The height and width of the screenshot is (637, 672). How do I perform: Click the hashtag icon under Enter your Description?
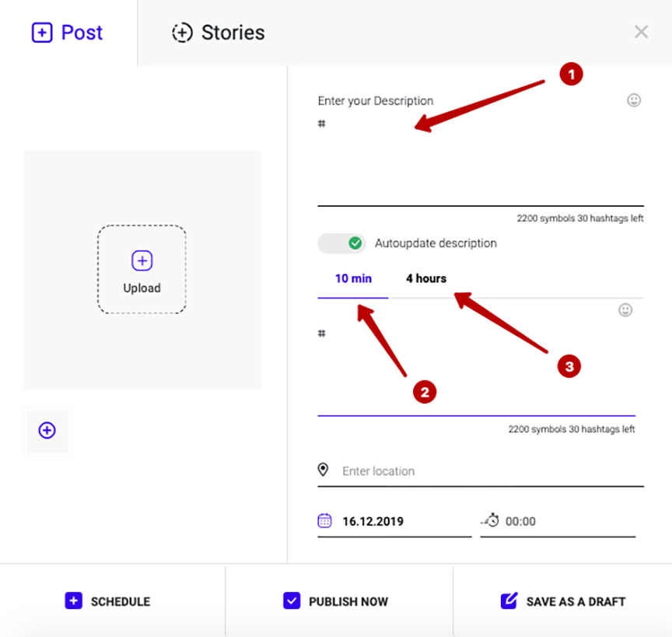click(x=321, y=124)
